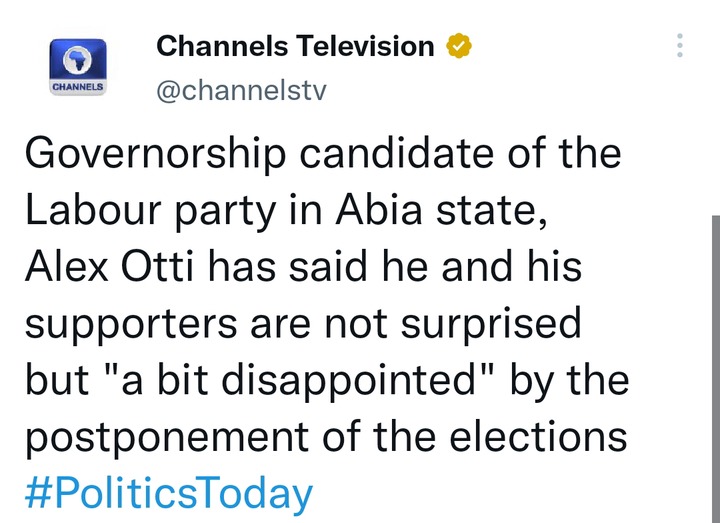Click the word "Governorship" in the tweet

(156, 154)
